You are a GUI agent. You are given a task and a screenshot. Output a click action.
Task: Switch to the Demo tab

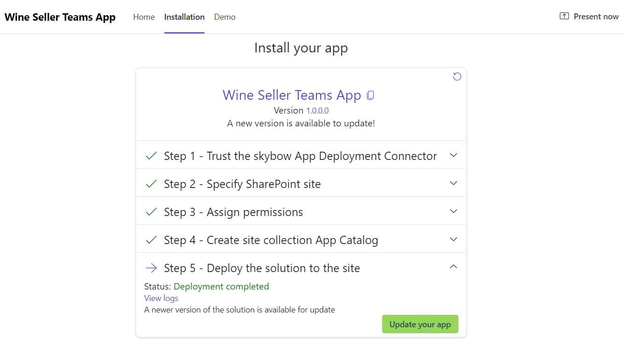(225, 17)
